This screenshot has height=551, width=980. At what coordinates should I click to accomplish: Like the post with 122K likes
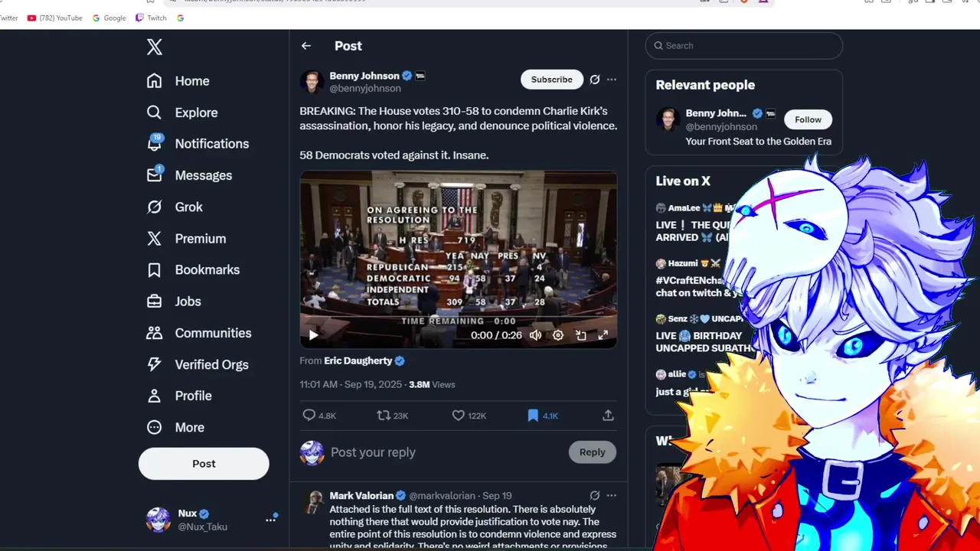click(458, 415)
